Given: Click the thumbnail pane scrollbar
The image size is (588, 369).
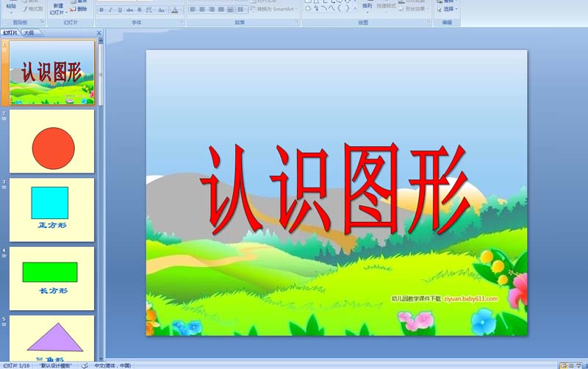Looking at the screenshot, I should click(101, 75).
